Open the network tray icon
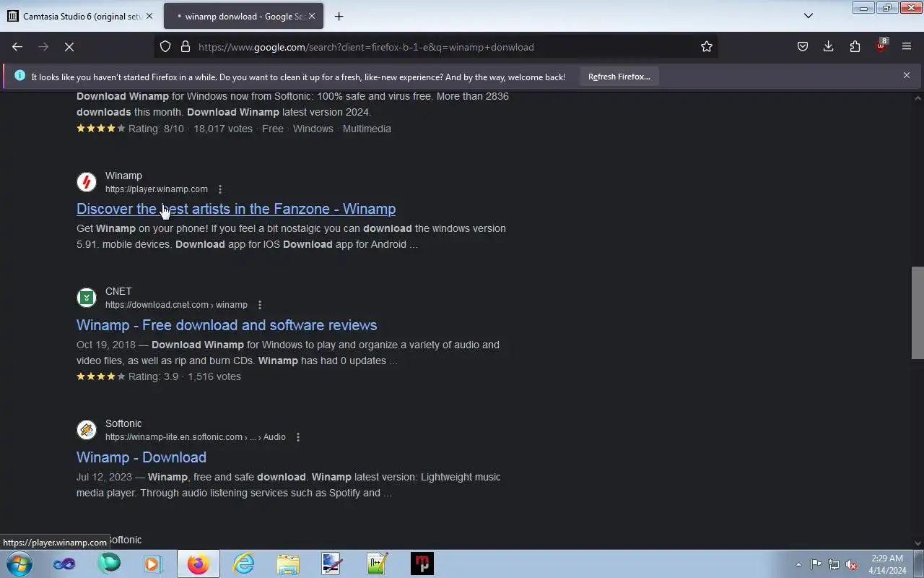 tap(834, 564)
